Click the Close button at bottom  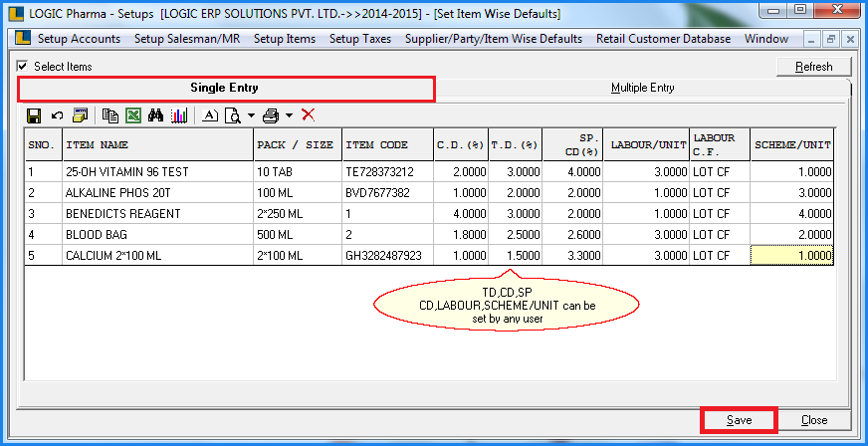(814, 420)
